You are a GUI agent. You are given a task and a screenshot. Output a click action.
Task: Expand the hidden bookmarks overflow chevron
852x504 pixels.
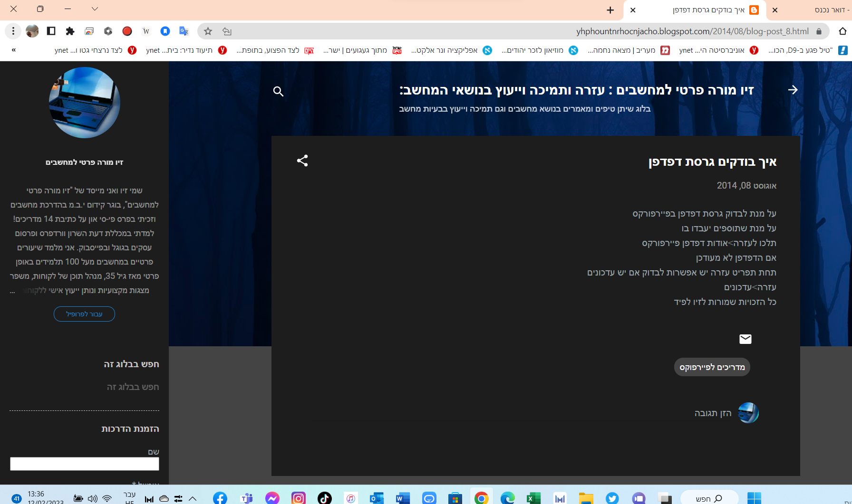pos(14,50)
